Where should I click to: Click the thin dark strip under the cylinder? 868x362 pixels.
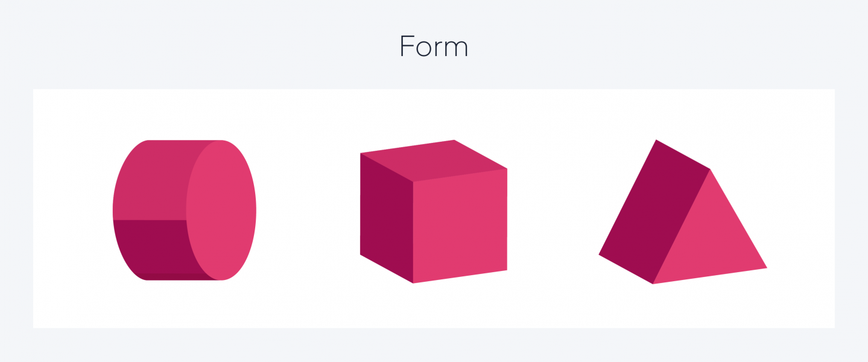point(181,277)
